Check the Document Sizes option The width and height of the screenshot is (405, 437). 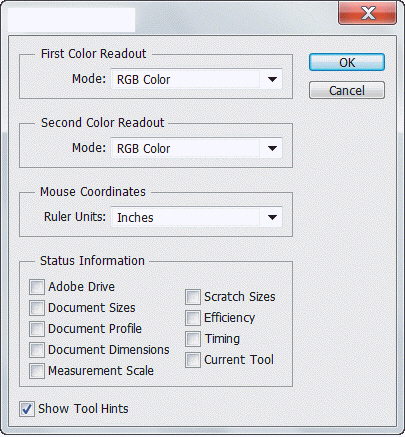[37, 308]
